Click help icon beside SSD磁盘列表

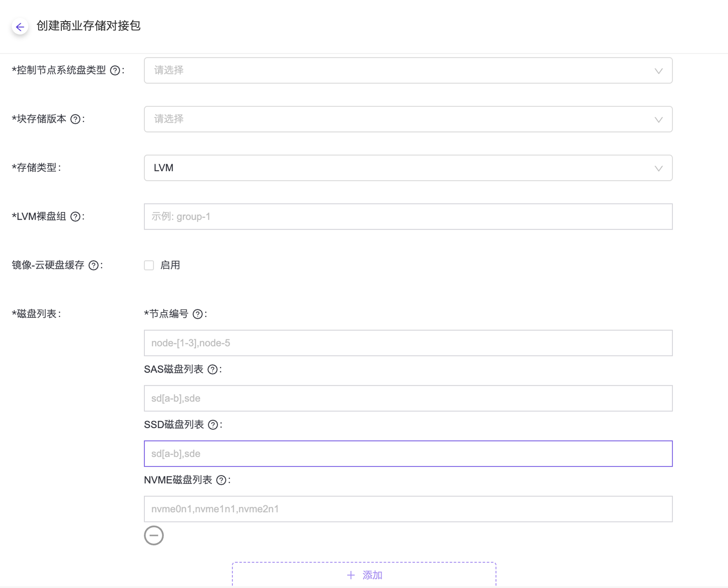coord(213,425)
